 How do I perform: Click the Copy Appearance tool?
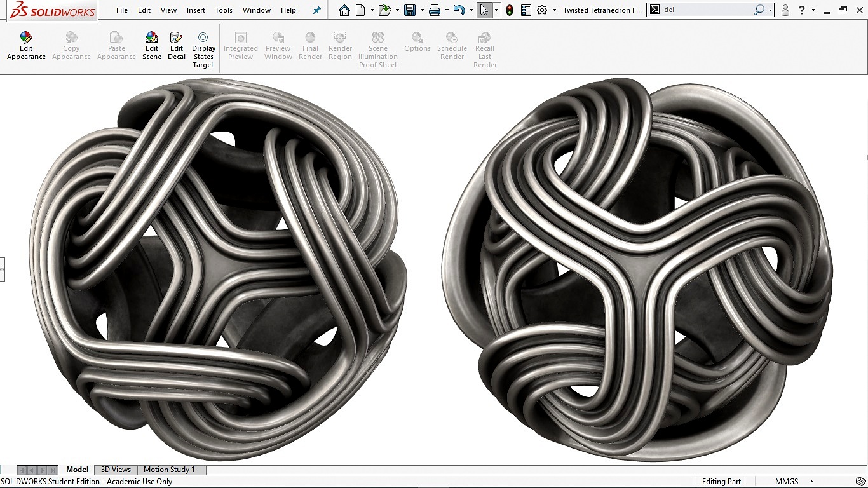click(71, 46)
